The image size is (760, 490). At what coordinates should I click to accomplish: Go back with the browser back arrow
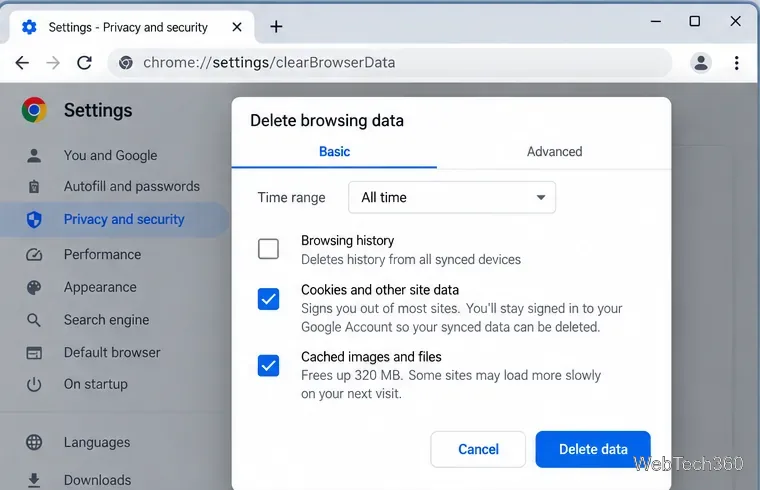(x=22, y=63)
